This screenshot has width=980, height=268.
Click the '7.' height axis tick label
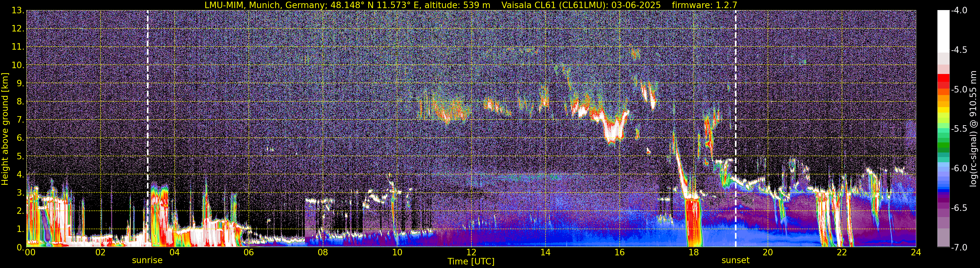[20, 120]
